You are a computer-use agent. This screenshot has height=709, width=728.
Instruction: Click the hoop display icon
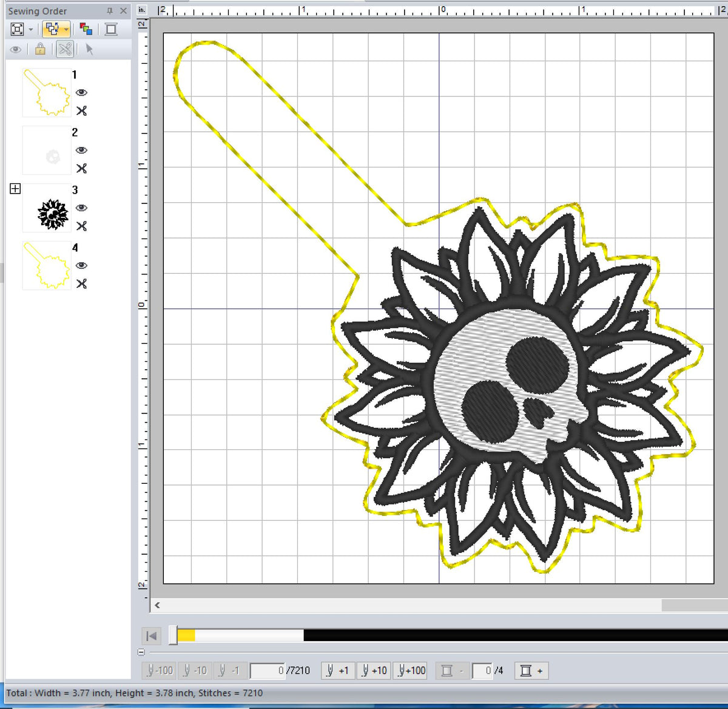click(110, 29)
